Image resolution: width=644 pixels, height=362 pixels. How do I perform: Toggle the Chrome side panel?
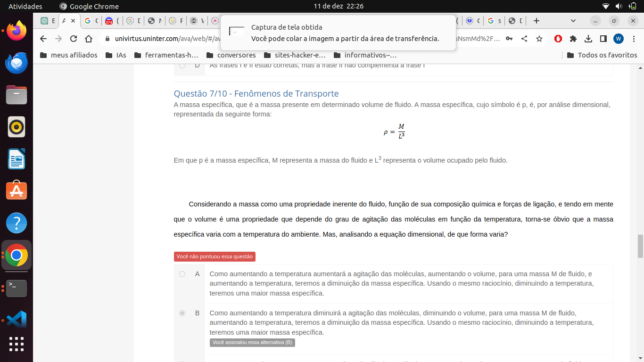pyautogui.click(x=603, y=39)
